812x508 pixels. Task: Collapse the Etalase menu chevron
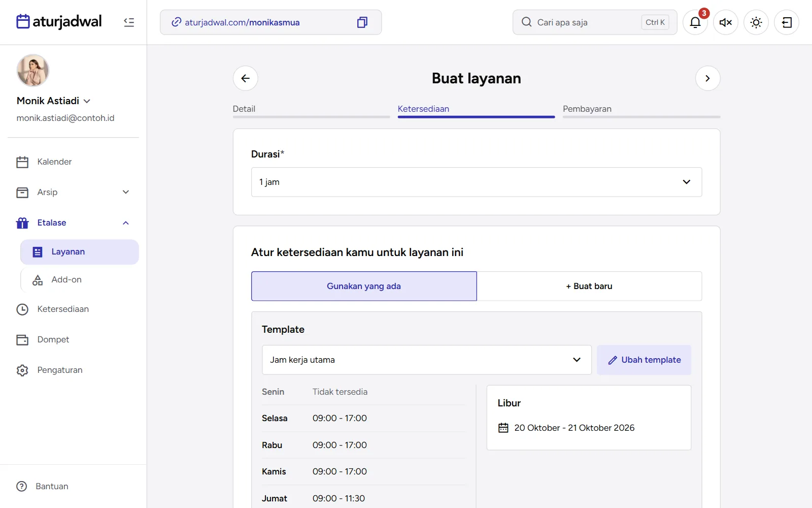(x=126, y=223)
